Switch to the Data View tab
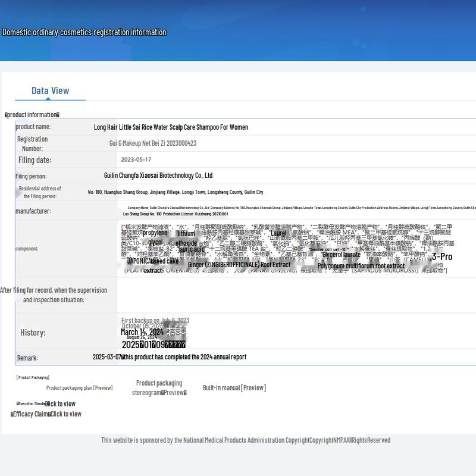The height and width of the screenshot is (476, 476). click(50, 90)
